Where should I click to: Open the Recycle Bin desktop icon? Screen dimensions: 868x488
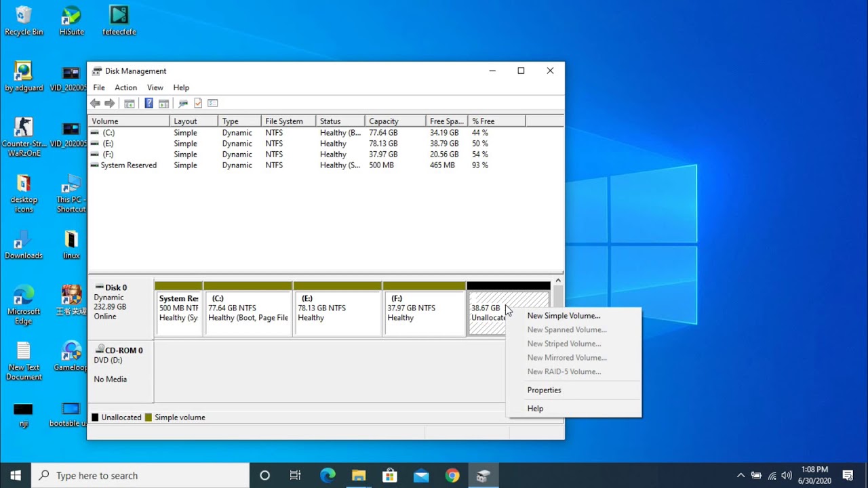pyautogui.click(x=24, y=21)
